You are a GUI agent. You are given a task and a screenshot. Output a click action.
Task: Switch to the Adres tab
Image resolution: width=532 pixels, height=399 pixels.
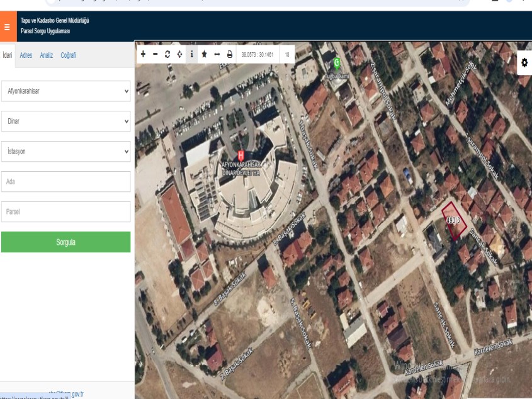point(26,55)
